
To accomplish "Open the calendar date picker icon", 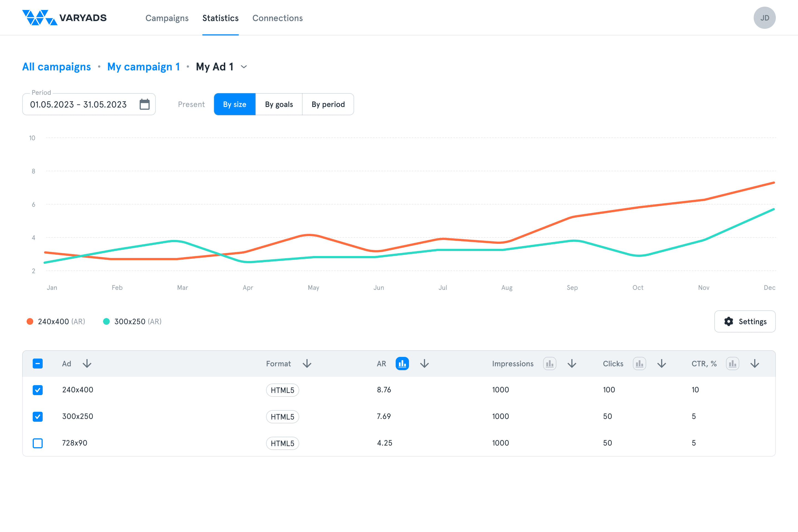I will coord(145,104).
